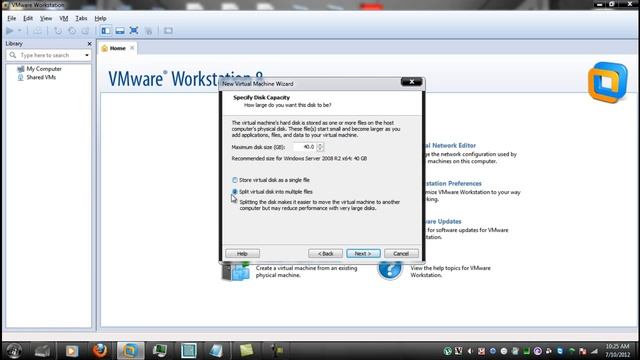
Task: Click the full screen mode toolbar icon
Action: point(134,31)
